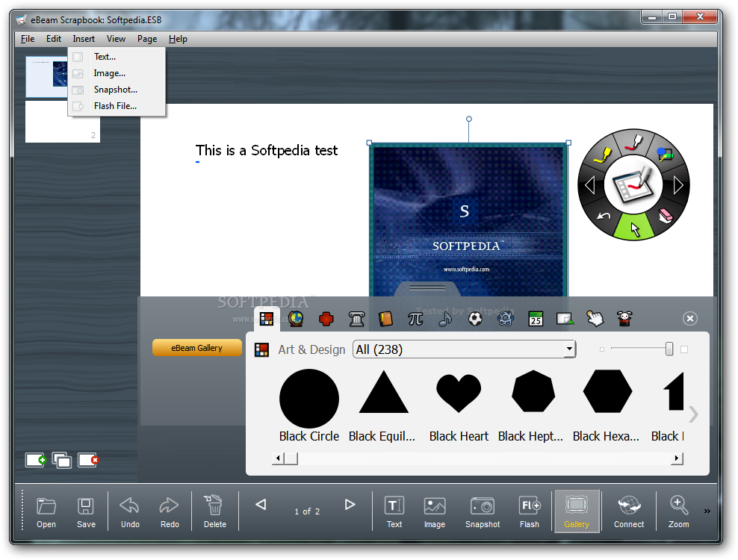Click the gallery scrollbar left arrow
This screenshot has width=738, height=560.
point(278,458)
